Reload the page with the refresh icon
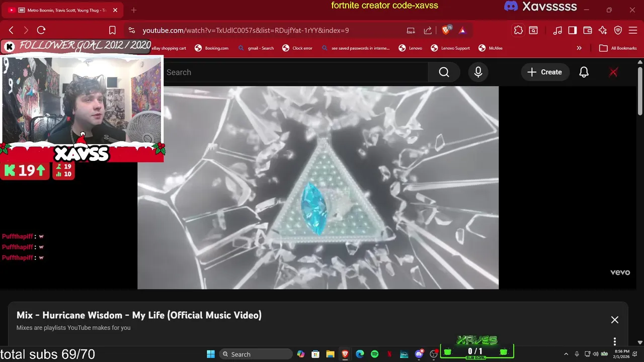 (41, 30)
